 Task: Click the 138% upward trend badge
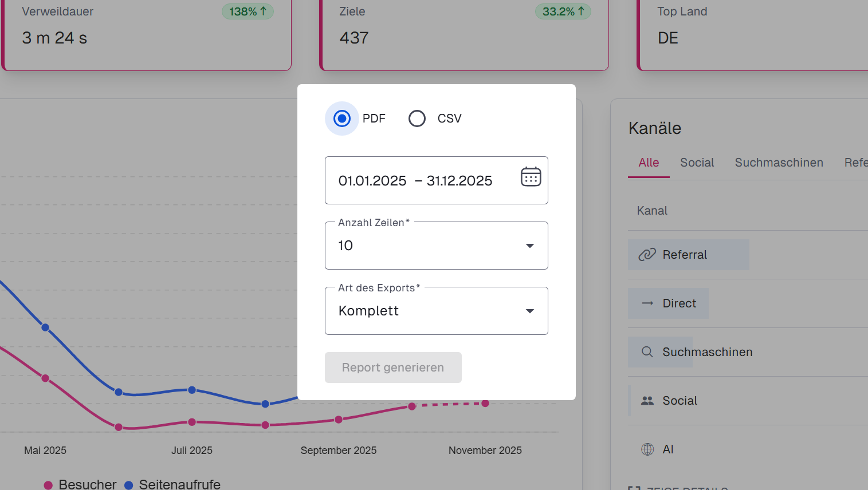point(248,11)
